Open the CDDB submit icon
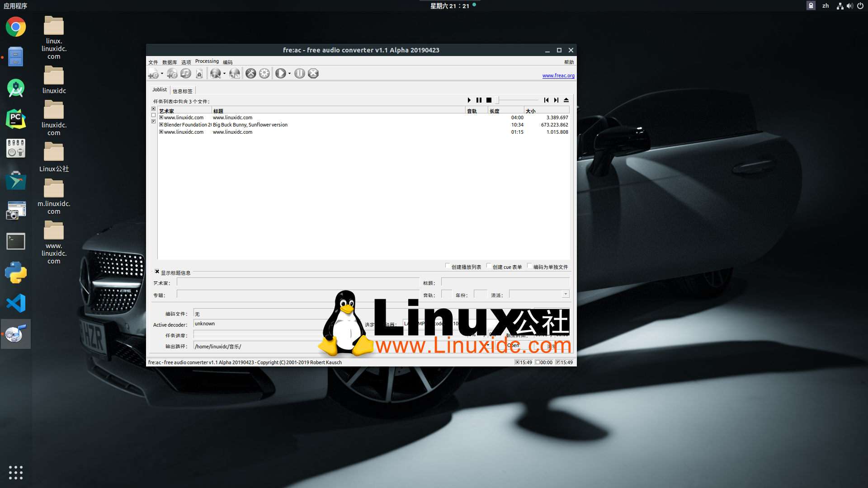The image size is (868, 488). pos(235,73)
